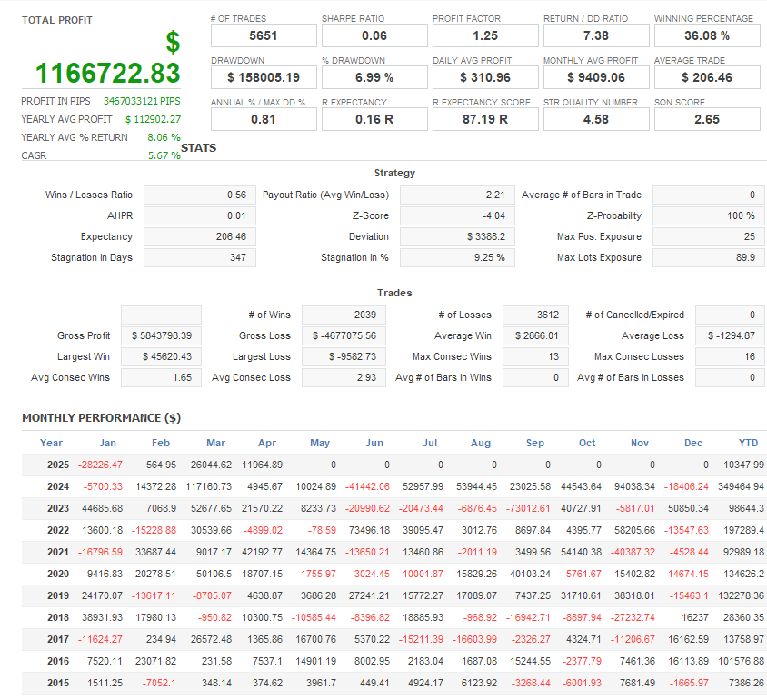767x700 pixels.
Task: Click the 2019 November cell 38318.01
Action: [634, 595]
